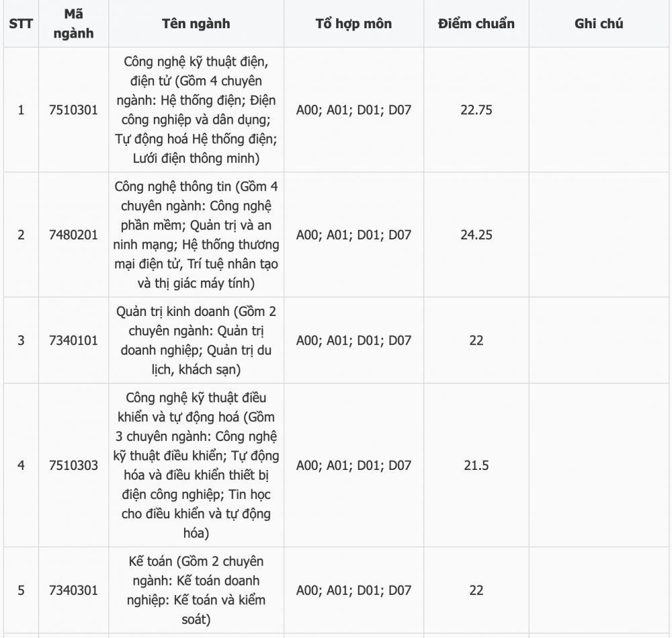Image resolution: width=672 pixels, height=638 pixels.
Task: Select major code 7340301 cell
Action: pos(74,590)
